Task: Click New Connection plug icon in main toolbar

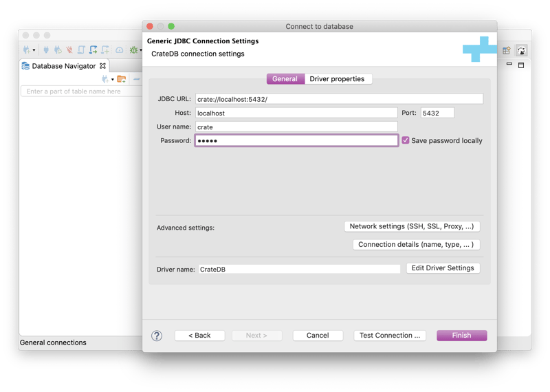Action: (27, 50)
